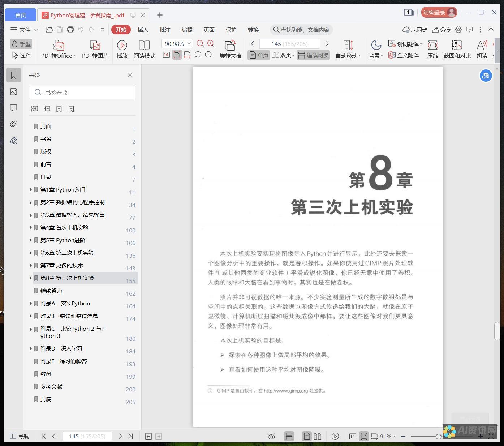504x446 pixels.
Task: Click the bookmark search field 书签查找
Action: pyautogui.click(x=82, y=93)
